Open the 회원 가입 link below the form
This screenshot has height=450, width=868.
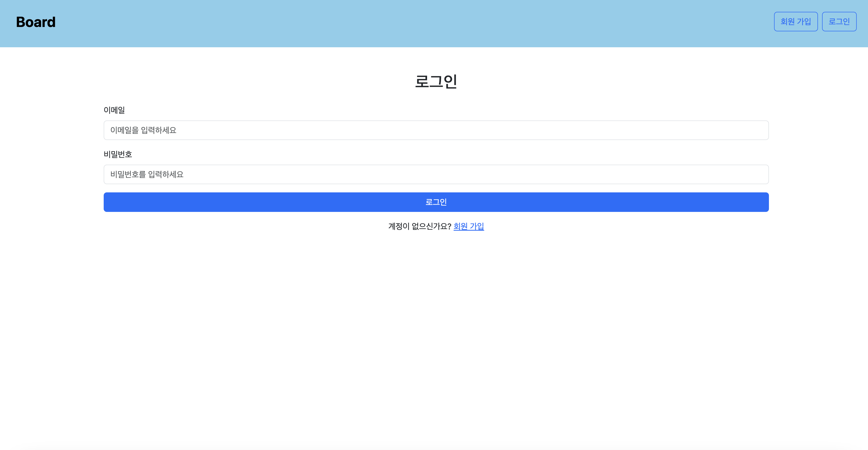click(468, 226)
